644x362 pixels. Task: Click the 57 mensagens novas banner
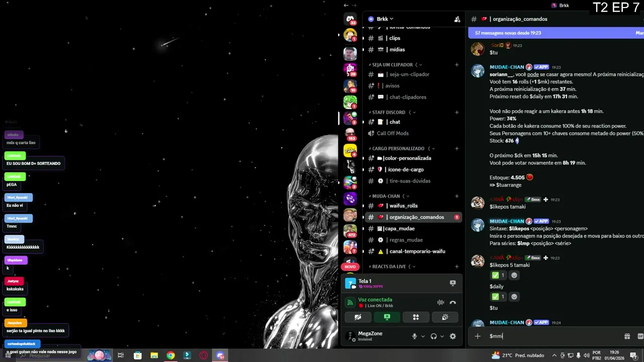point(556,33)
